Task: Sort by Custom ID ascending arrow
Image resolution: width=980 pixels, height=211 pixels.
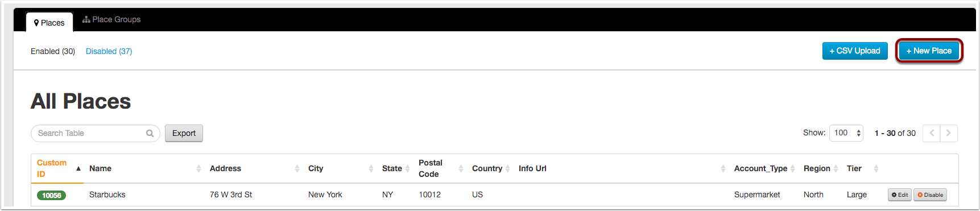Action: click(x=78, y=168)
